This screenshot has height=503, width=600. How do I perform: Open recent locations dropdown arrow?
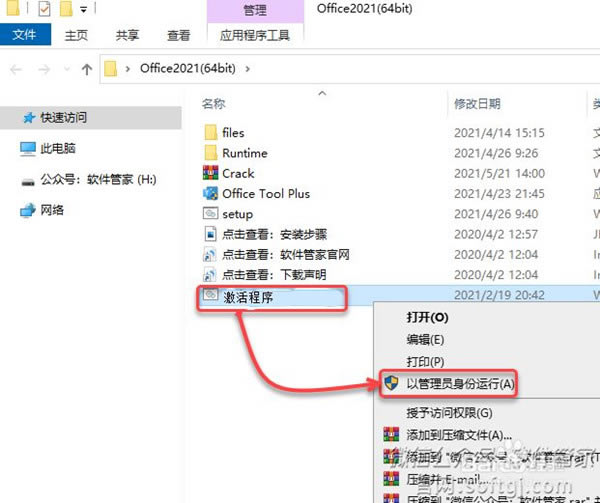67,69
